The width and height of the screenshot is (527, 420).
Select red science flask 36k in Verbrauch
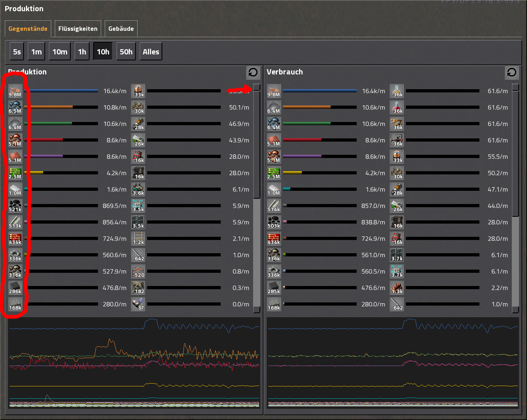point(397,107)
